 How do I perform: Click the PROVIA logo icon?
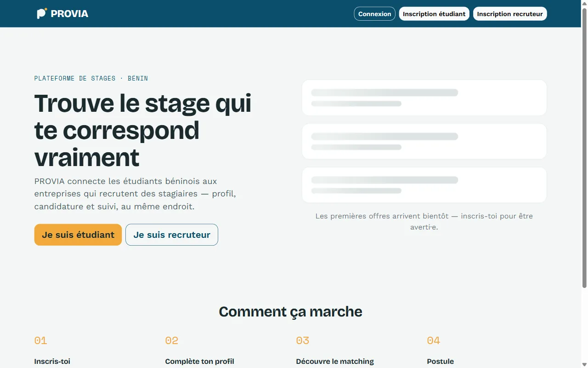[x=42, y=13]
